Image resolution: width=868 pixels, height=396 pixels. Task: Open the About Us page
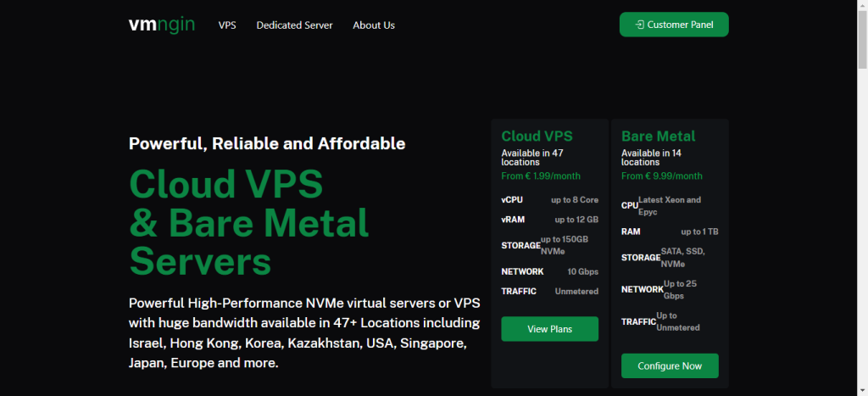[x=374, y=25]
